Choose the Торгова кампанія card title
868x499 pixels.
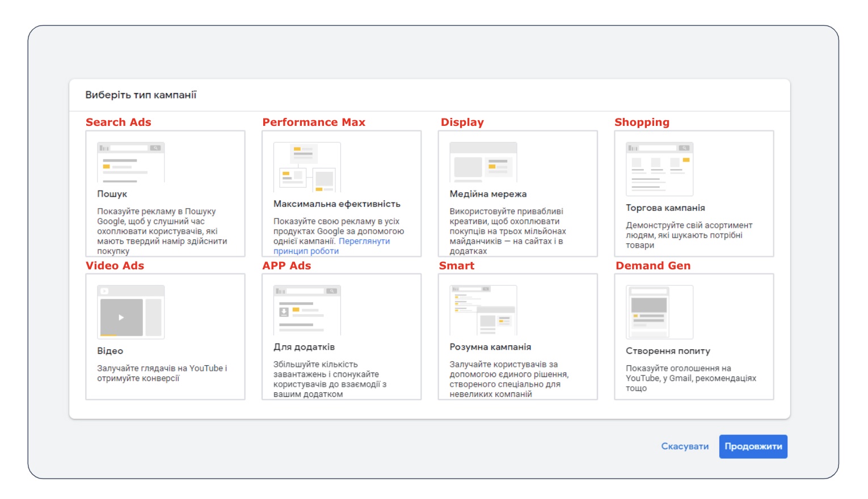point(665,208)
